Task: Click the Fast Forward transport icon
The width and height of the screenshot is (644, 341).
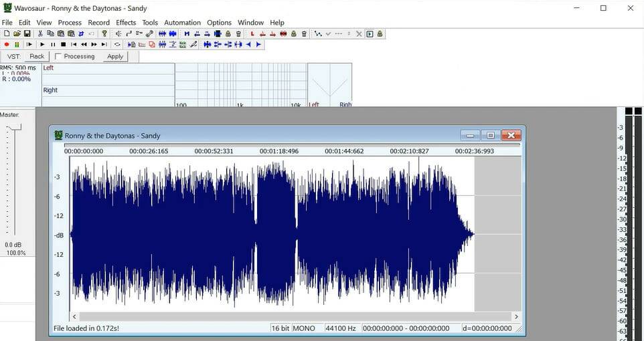Action: (x=94, y=45)
